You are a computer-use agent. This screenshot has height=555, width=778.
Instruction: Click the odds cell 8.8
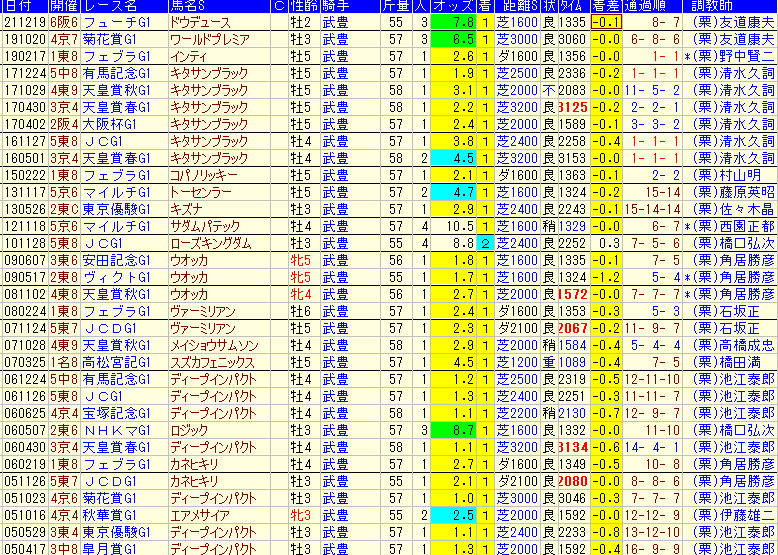click(453, 243)
